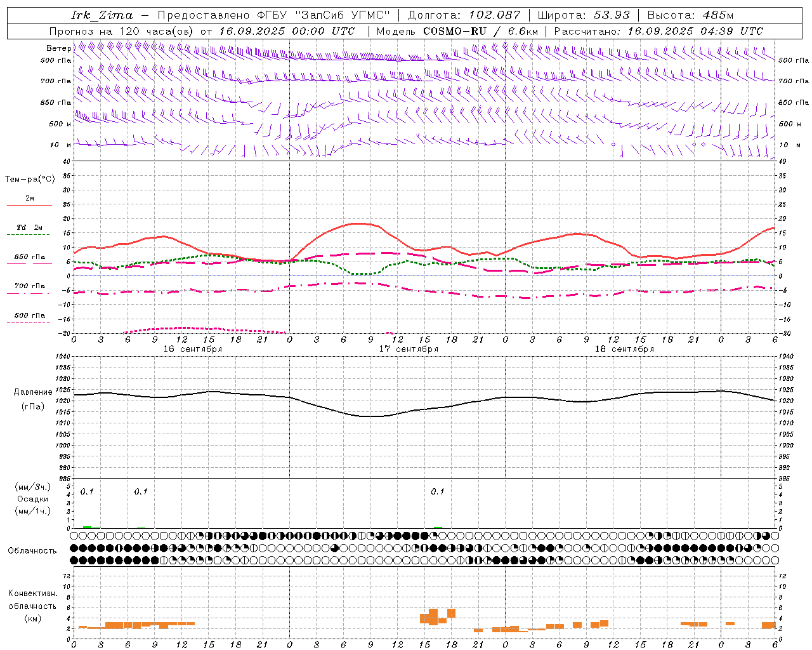Click the 'Конвективн.' convective cloud label
Screen dimensions: 812x650
pos(33,594)
